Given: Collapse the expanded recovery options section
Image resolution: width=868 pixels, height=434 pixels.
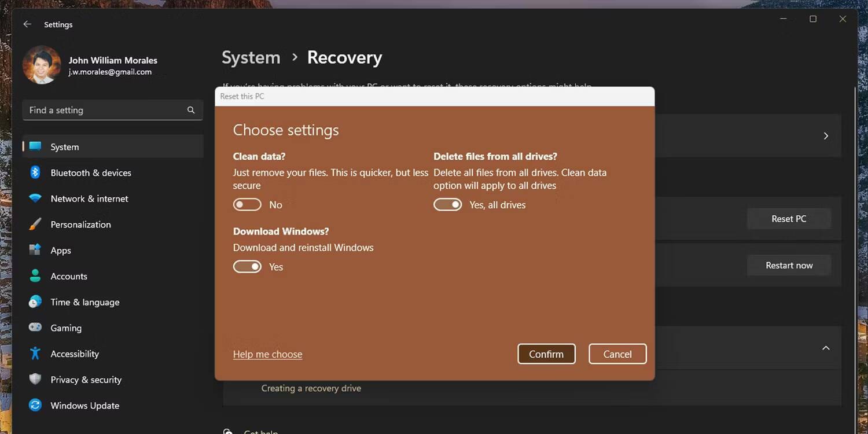Looking at the screenshot, I should tap(826, 348).
